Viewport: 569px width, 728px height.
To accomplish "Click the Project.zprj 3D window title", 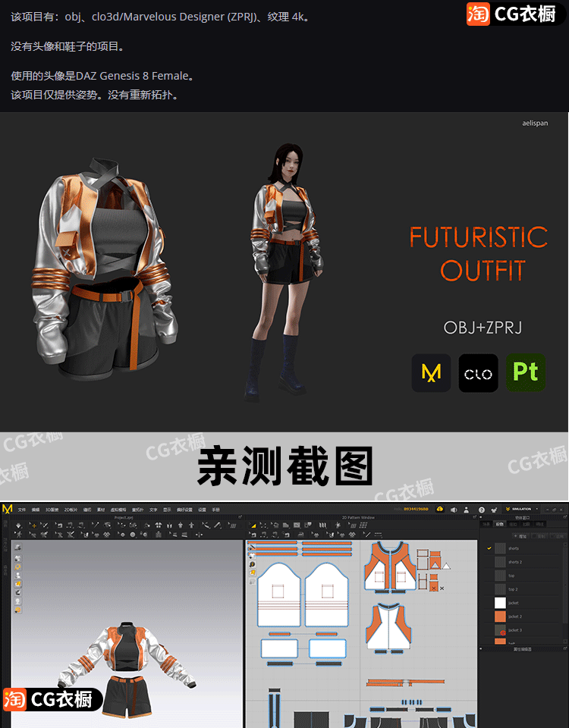I will point(124,517).
